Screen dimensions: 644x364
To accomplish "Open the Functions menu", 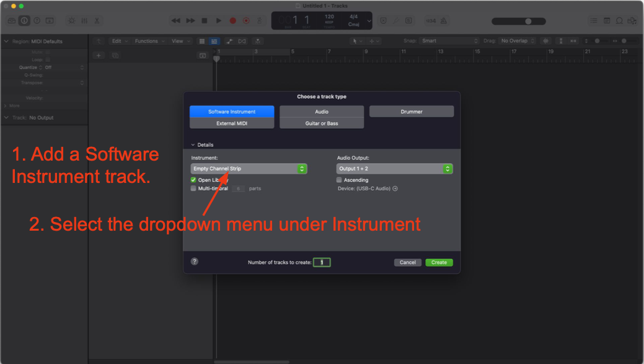I will coord(149,41).
